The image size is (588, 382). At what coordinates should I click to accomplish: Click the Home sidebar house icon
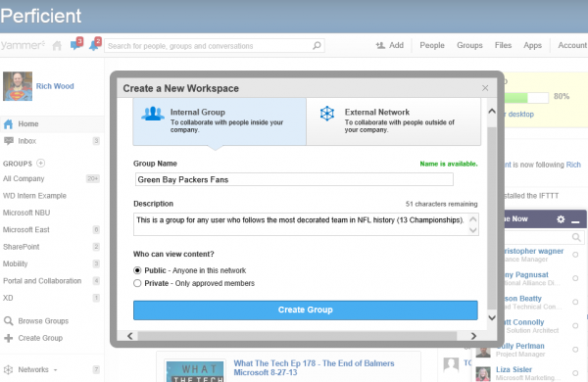(x=8, y=124)
